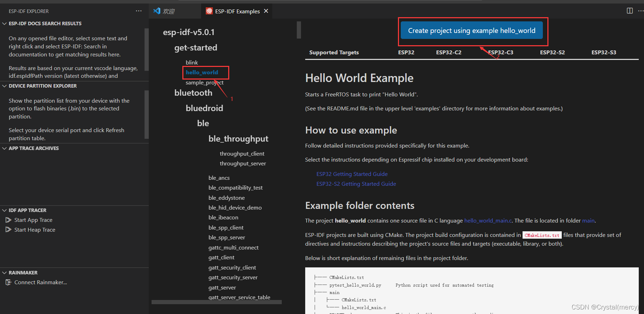Click ESP32-S2 supported target cell
This screenshot has width=644, height=314.
(x=552, y=52)
